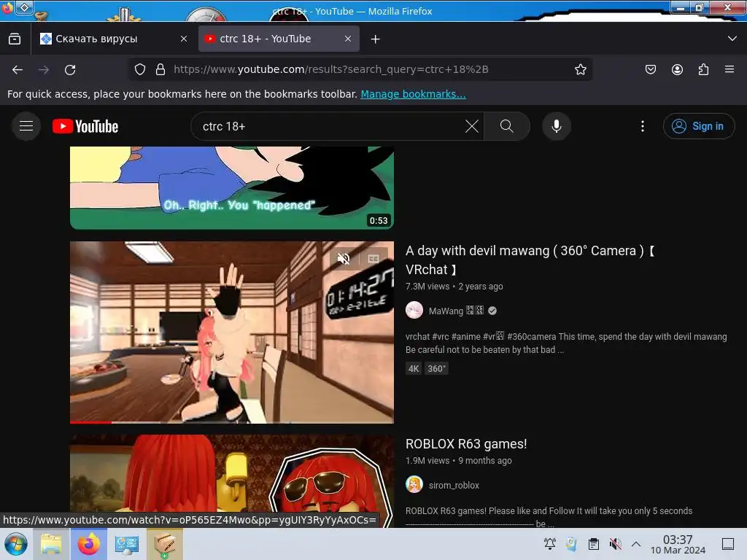Sign in to YouTube

(699, 126)
